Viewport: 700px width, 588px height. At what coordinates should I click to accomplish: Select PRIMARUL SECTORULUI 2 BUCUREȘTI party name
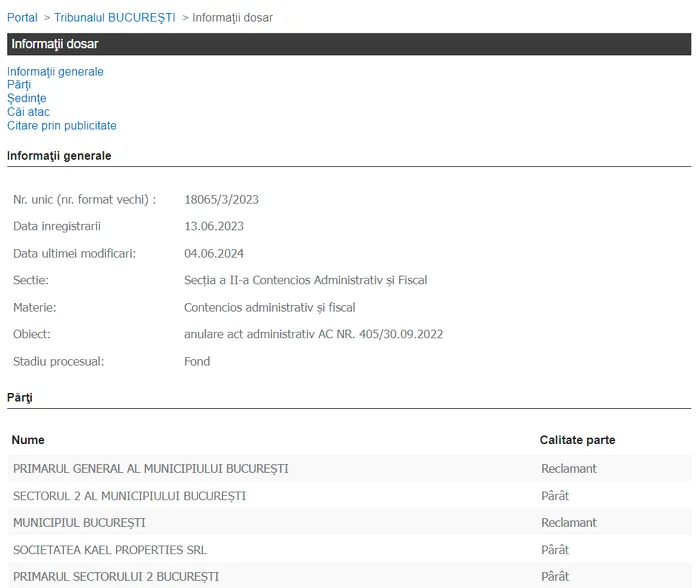click(116, 577)
